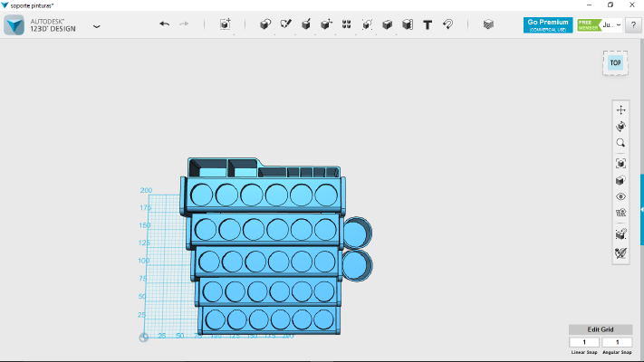Viewport: 644px width, 362px height.
Task: Open the Construct tool menu
Action: click(x=306, y=24)
